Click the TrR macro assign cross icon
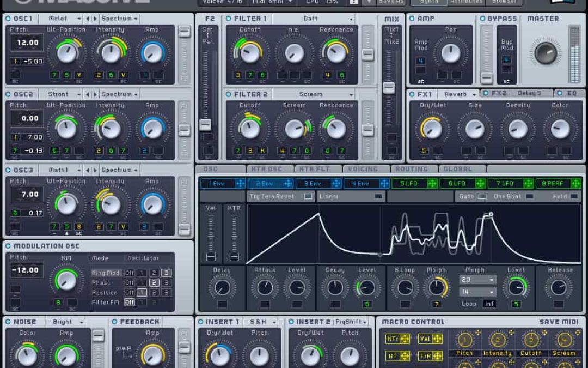Viewport: 588px width, 368px height. click(x=437, y=356)
